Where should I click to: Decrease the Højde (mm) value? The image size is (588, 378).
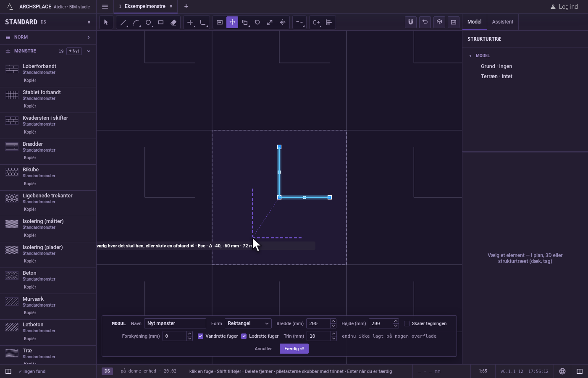396,326
